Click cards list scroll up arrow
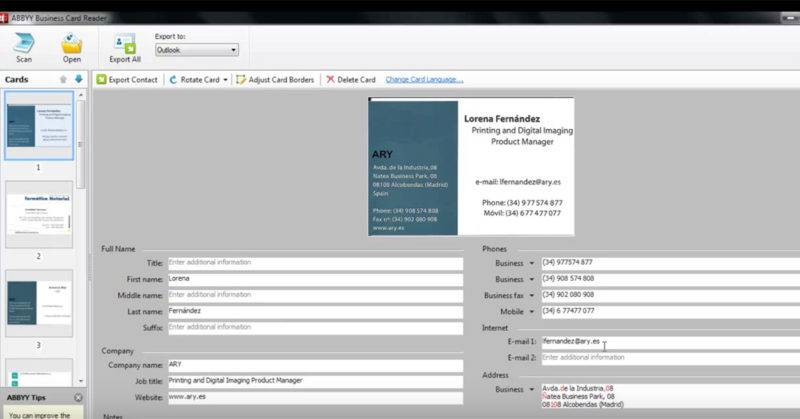This screenshot has height=419, width=800. [x=81, y=95]
